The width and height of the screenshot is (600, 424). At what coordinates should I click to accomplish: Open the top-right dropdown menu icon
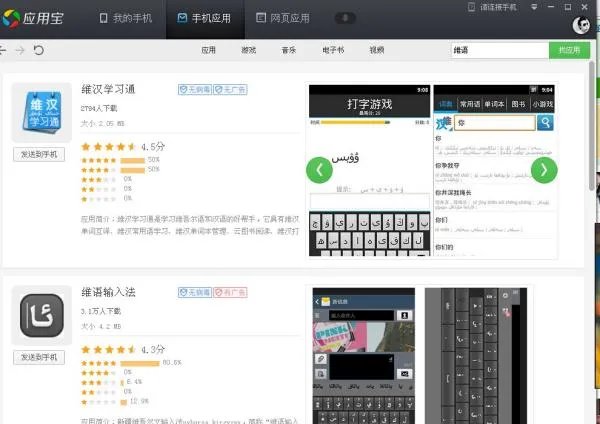pos(534,7)
